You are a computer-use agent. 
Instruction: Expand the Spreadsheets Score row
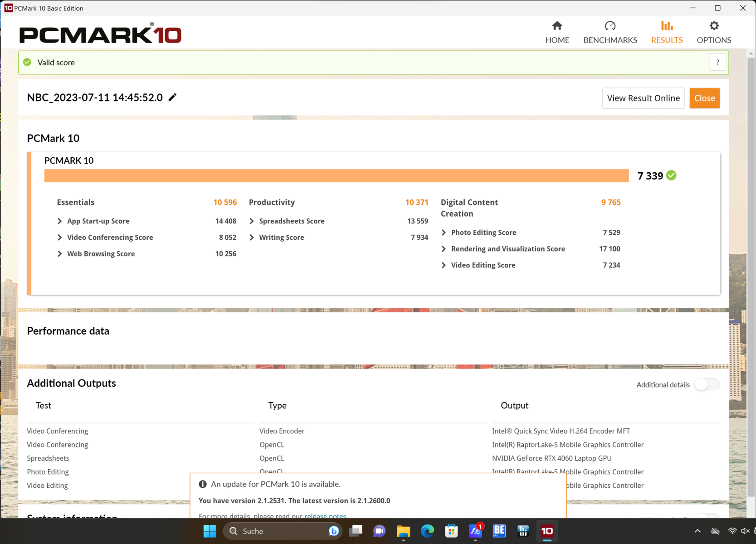click(252, 221)
